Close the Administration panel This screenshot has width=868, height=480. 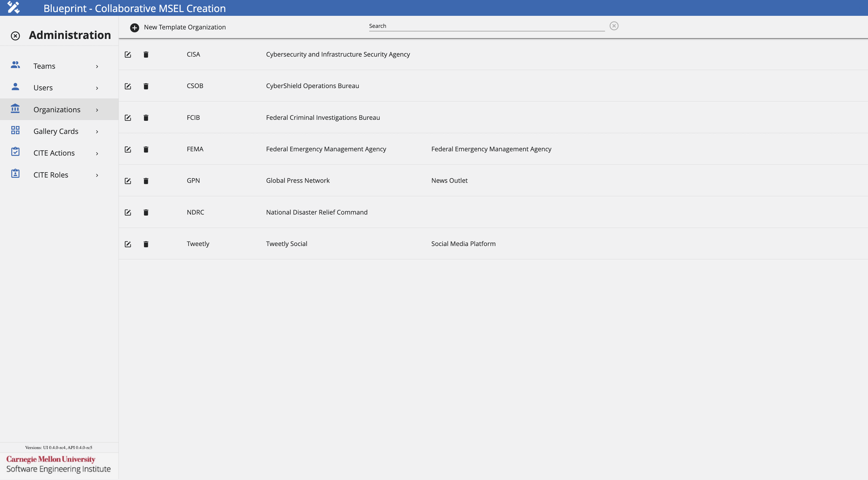pyautogui.click(x=15, y=36)
